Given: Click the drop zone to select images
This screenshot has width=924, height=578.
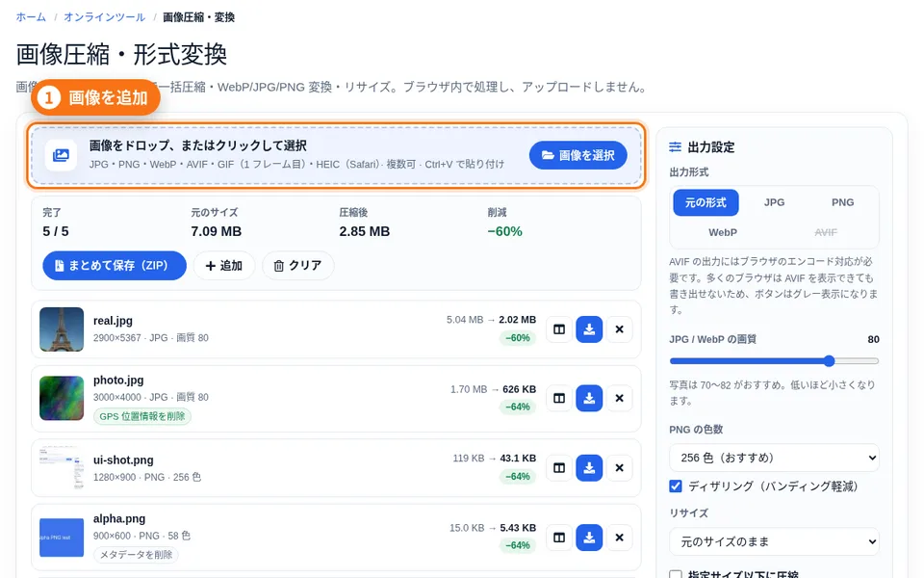Looking at the screenshot, I should (x=336, y=156).
